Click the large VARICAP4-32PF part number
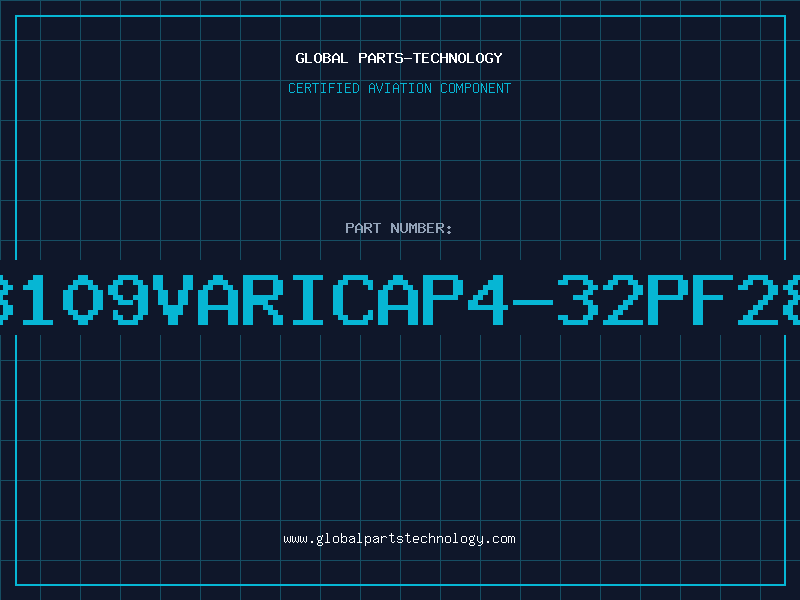The height and width of the screenshot is (600, 800). click(x=400, y=300)
